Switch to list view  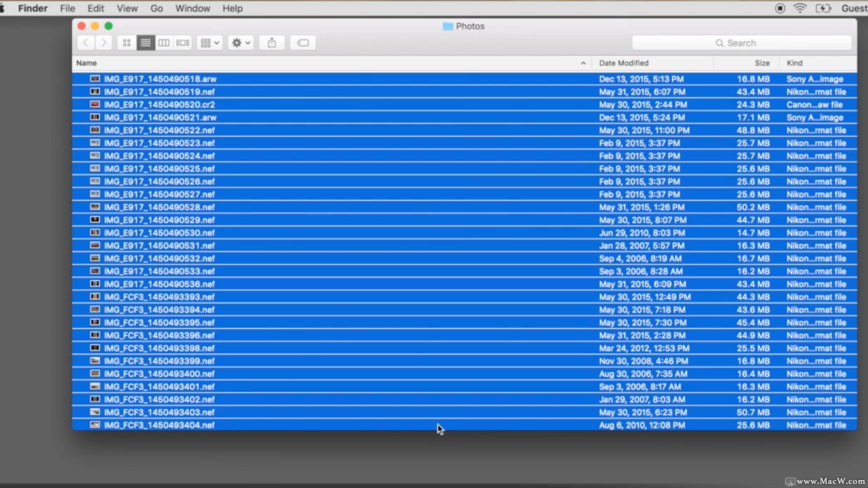[146, 43]
